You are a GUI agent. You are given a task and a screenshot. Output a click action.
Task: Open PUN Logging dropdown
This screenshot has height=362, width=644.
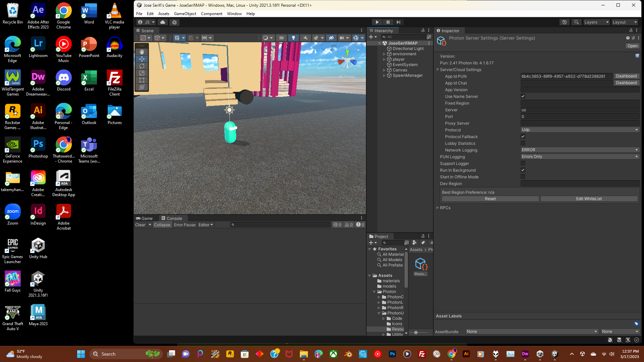[580, 157]
